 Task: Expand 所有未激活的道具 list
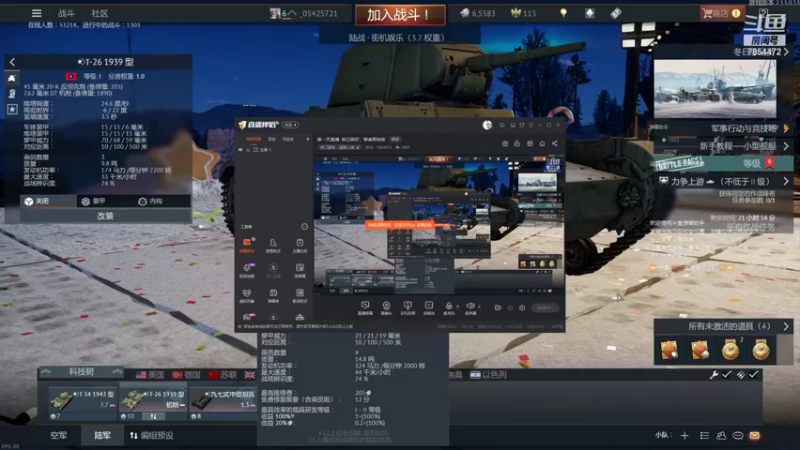[723, 326]
